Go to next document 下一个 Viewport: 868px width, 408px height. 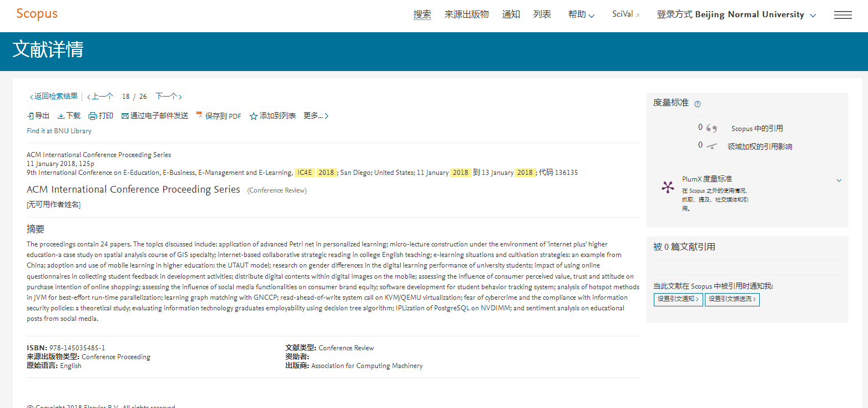(169, 97)
